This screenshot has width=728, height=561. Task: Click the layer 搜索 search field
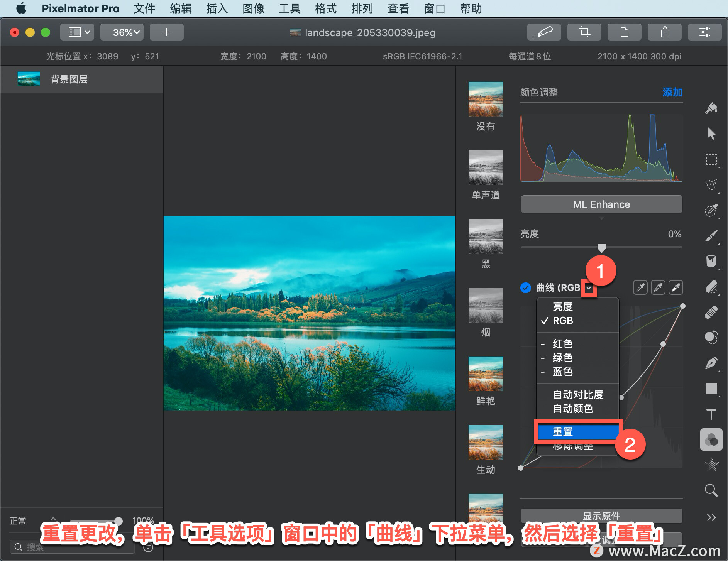click(72, 547)
